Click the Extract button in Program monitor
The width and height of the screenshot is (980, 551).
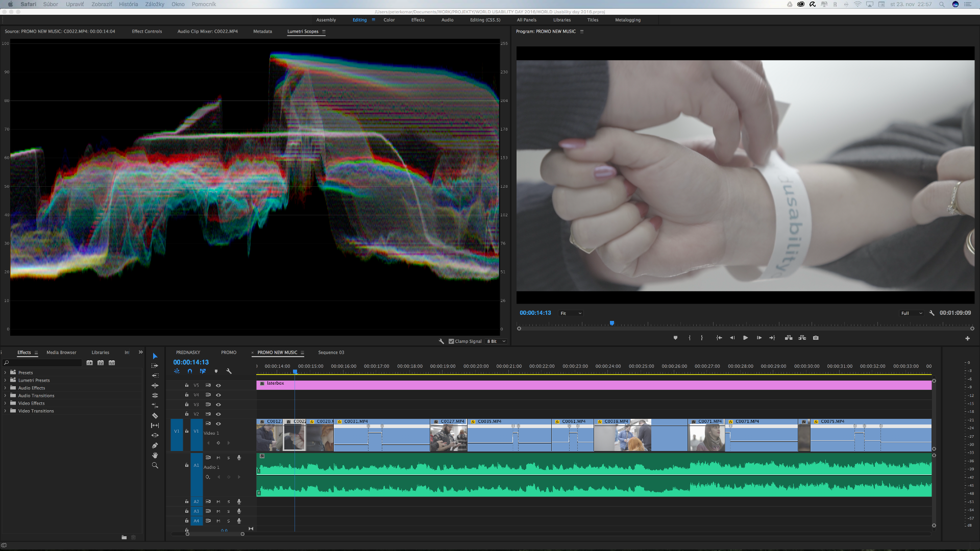click(802, 338)
